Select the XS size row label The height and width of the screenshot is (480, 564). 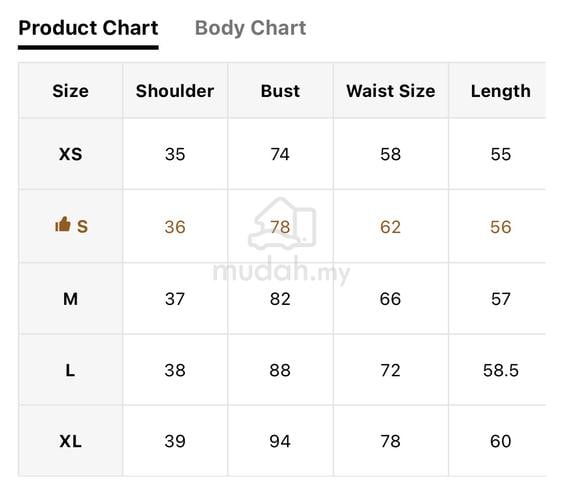(70, 154)
